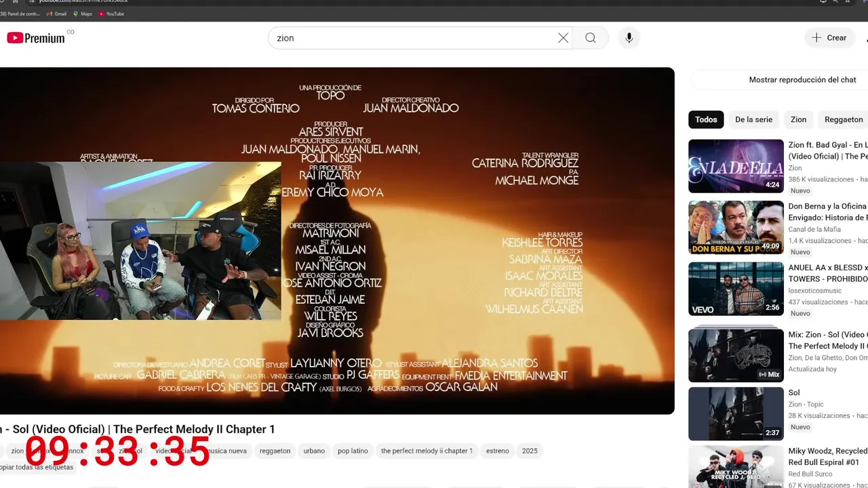The image size is (868, 488).
Task: Visit the 'Zion - Topic' channel
Action: (806, 404)
